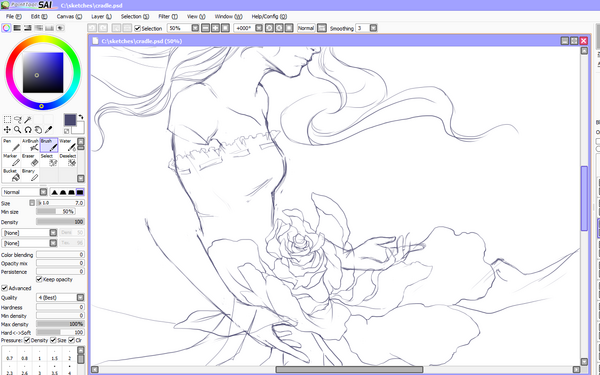Open the Filter menu
This screenshot has width=600, height=375.
click(168, 16)
